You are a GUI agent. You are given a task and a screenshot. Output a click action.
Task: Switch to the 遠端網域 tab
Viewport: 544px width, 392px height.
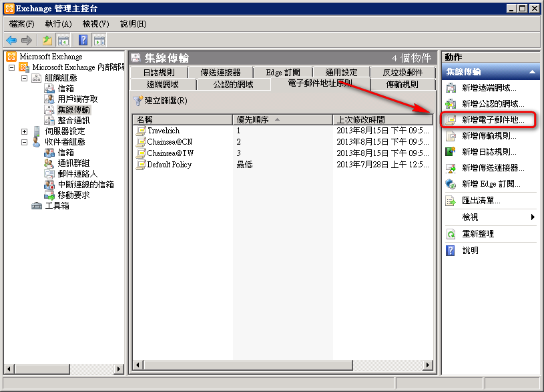coord(162,85)
